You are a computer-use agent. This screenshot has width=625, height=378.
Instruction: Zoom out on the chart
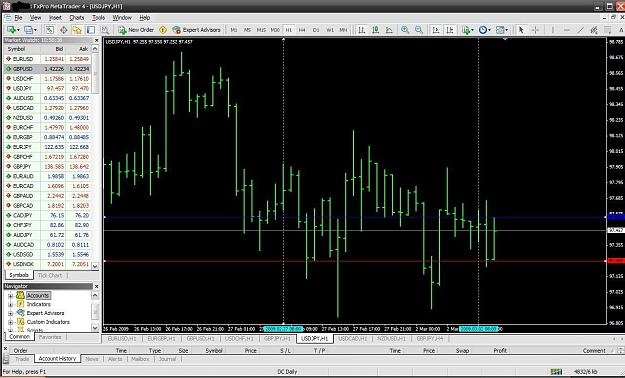(419, 30)
